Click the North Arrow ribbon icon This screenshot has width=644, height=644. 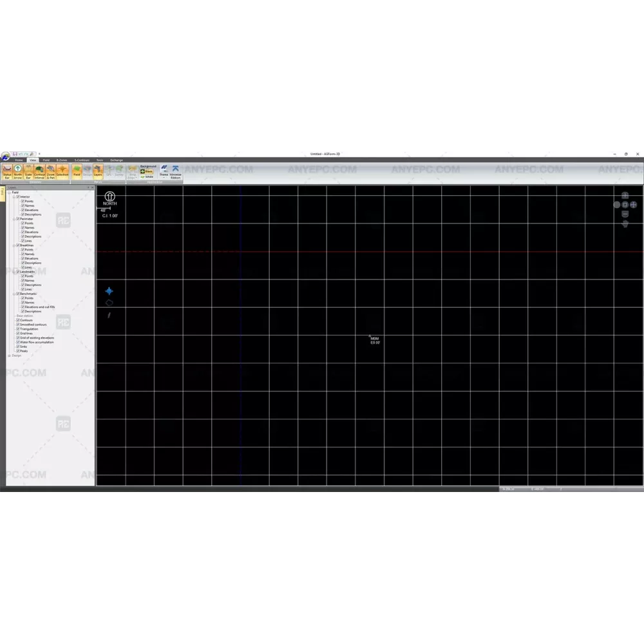[18, 171]
